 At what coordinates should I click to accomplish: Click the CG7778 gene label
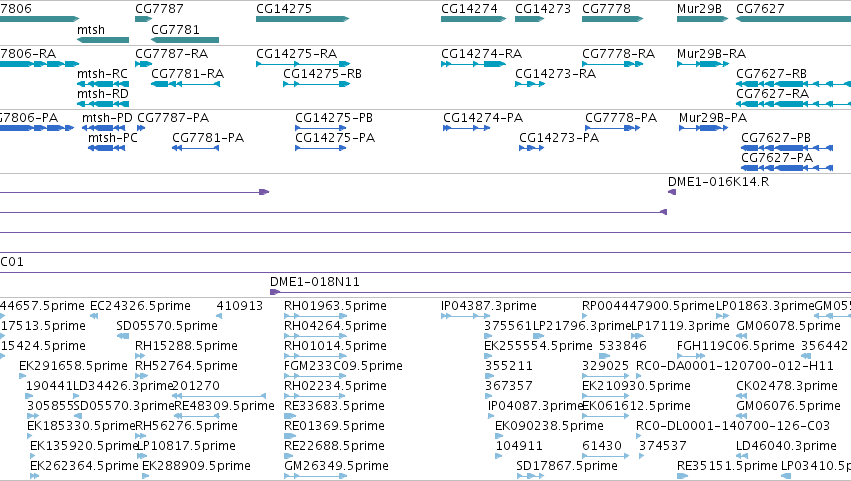[606, 9]
